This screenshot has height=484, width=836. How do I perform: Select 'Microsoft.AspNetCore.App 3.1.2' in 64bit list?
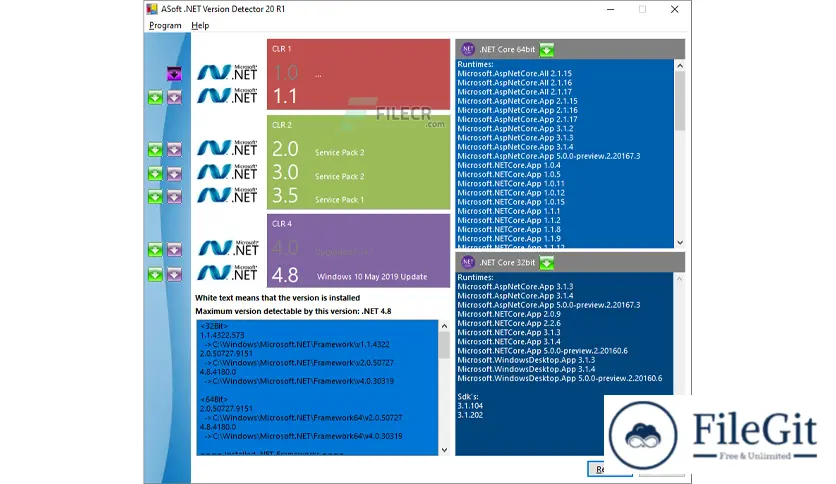point(515,128)
